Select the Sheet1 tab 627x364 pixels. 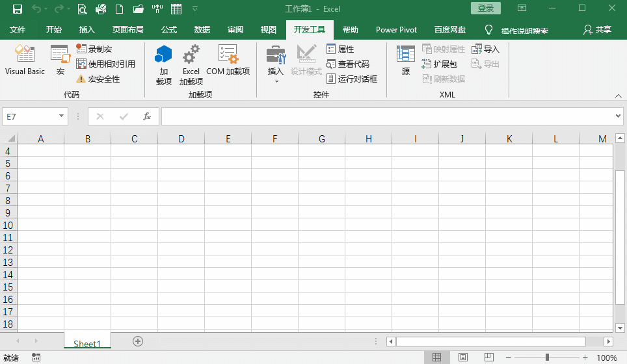(x=87, y=343)
